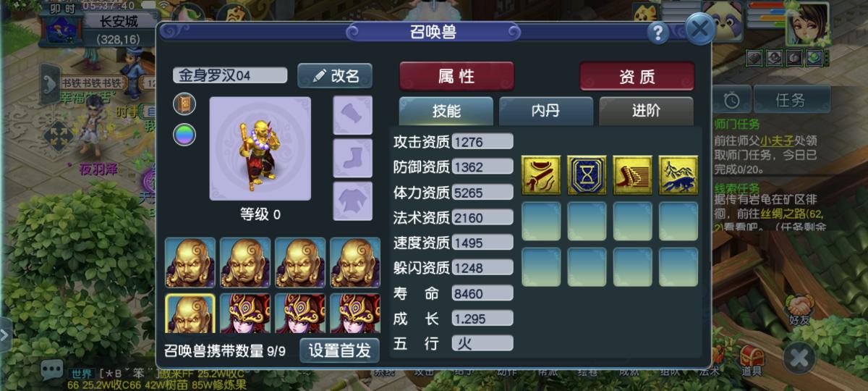Expand the left side panel arrow

point(49,80)
